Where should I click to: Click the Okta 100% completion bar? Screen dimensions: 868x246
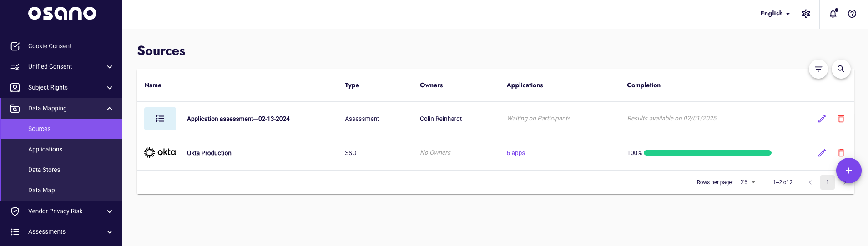[707, 153]
